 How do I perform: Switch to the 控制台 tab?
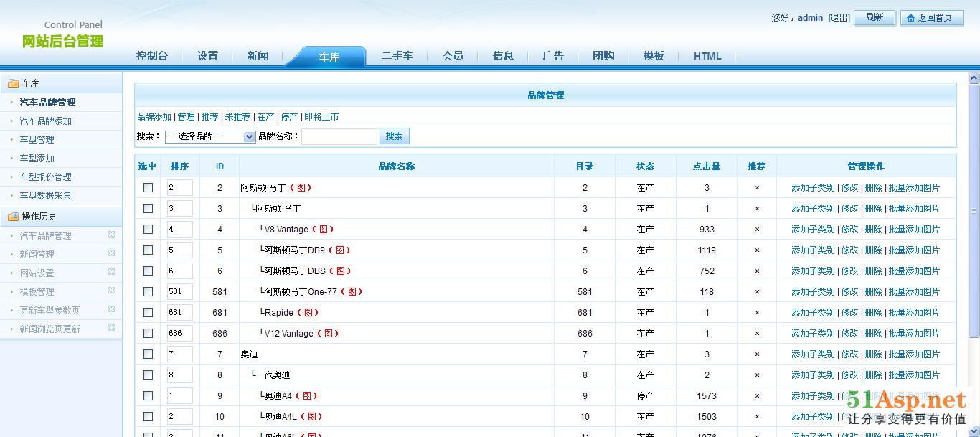[152, 56]
